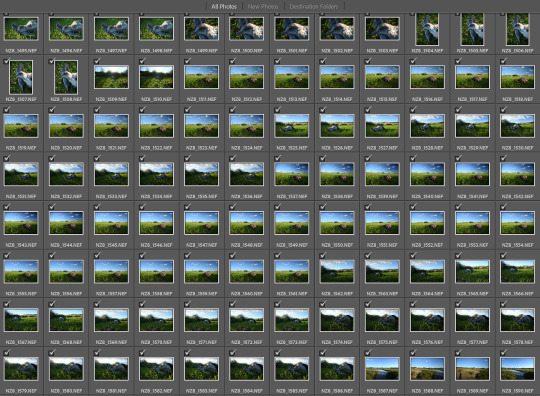Pick the NZ8_1537.NEF thumbnail

point(292,175)
